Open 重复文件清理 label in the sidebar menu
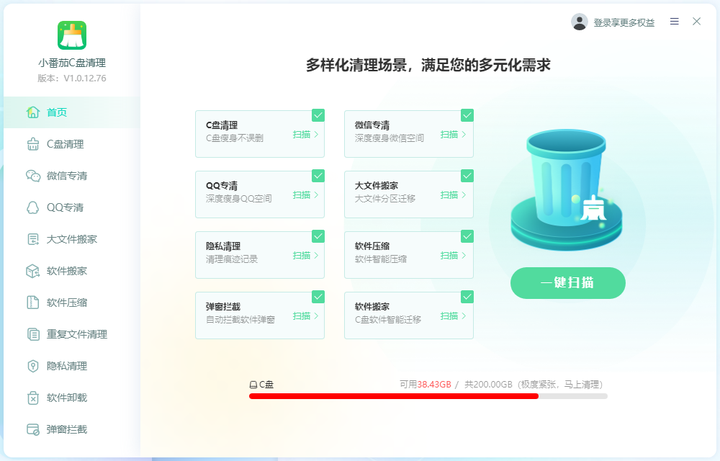This screenshot has width=720, height=461. [x=77, y=334]
